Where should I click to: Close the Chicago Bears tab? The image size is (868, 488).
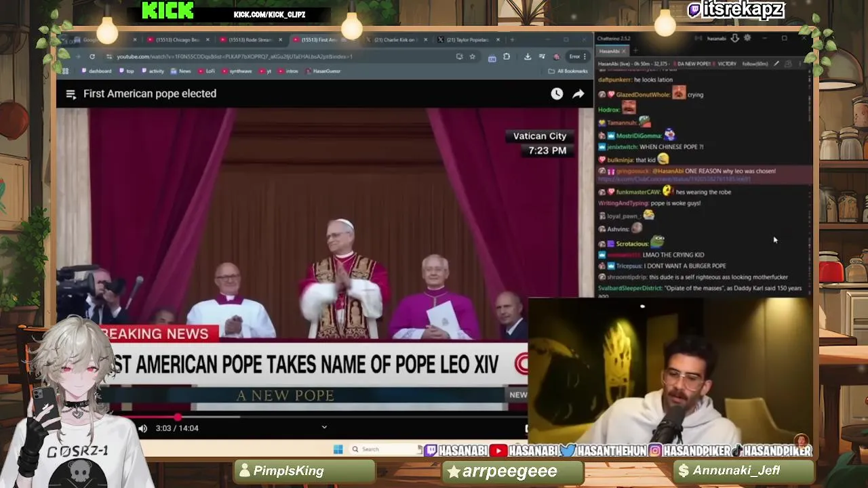[208, 40]
